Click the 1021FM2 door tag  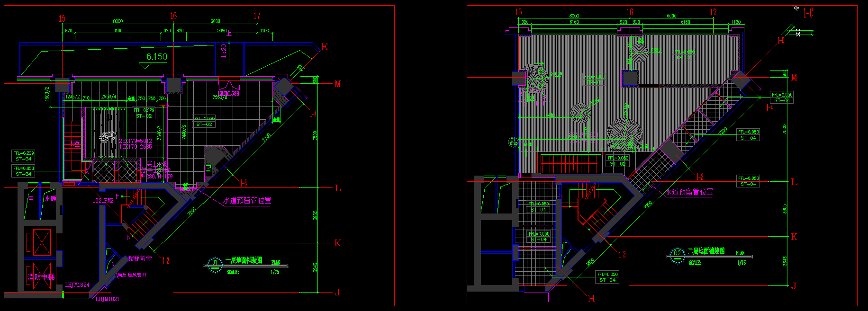click(x=103, y=201)
